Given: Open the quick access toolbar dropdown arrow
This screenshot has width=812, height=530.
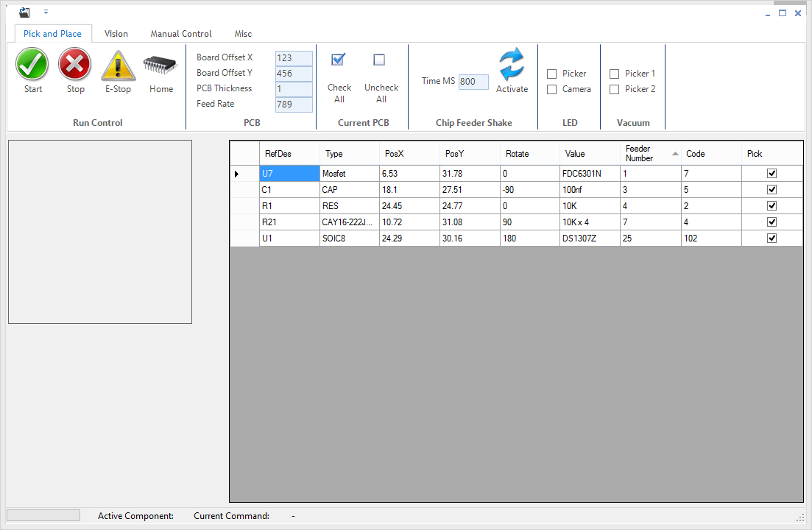Looking at the screenshot, I should pos(46,12).
